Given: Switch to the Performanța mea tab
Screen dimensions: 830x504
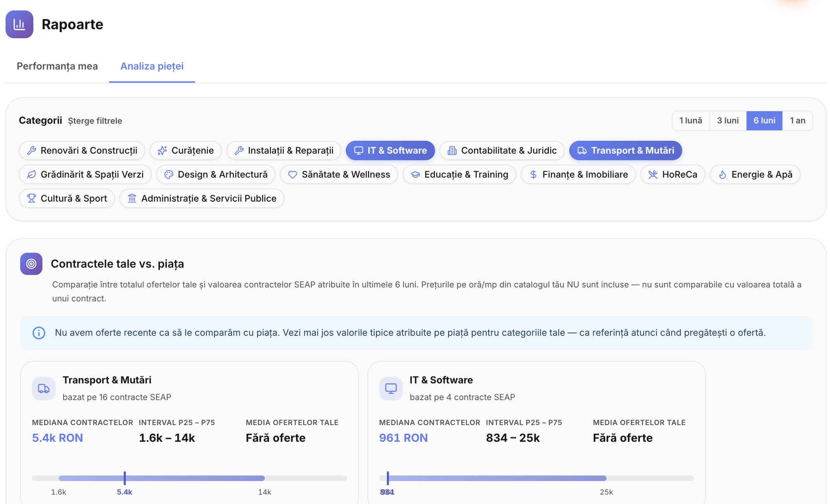Looking at the screenshot, I should [x=57, y=66].
